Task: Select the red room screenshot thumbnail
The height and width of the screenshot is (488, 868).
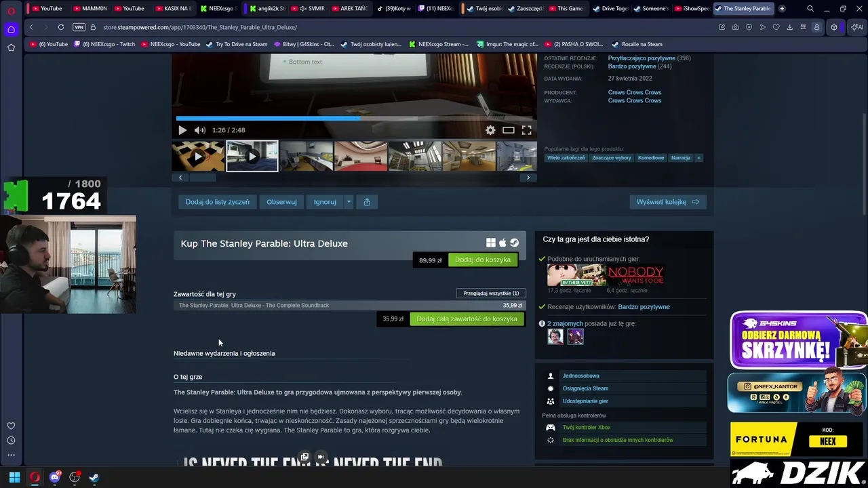Action: point(361,156)
